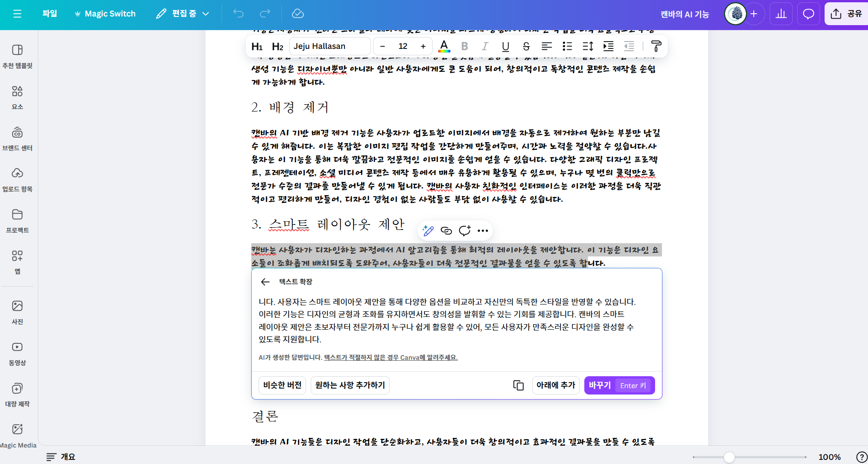Open 사진 photos panel

pos(17,312)
